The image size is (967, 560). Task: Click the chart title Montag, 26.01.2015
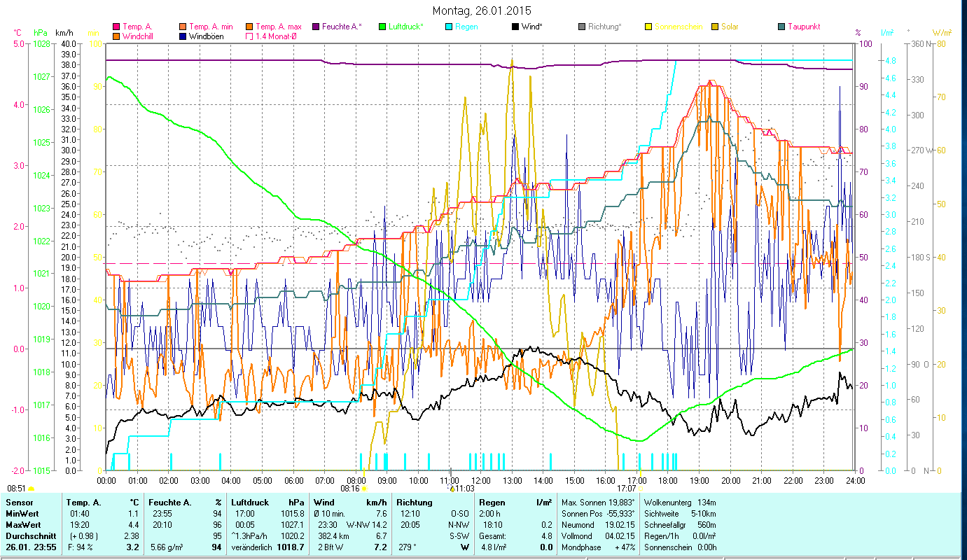click(x=482, y=10)
